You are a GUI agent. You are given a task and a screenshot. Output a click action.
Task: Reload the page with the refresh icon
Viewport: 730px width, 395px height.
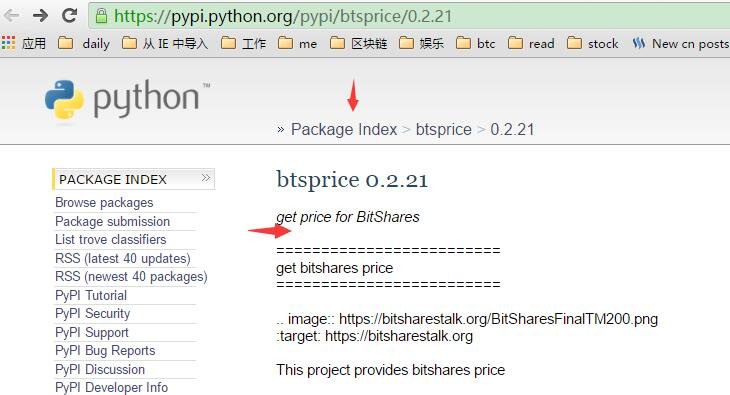click(69, 15)
